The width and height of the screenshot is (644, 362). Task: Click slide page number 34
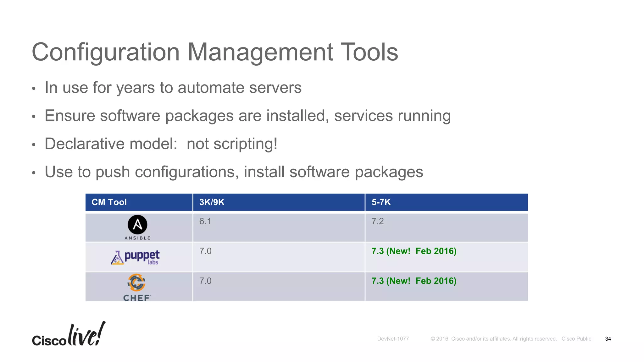point(608,339)
